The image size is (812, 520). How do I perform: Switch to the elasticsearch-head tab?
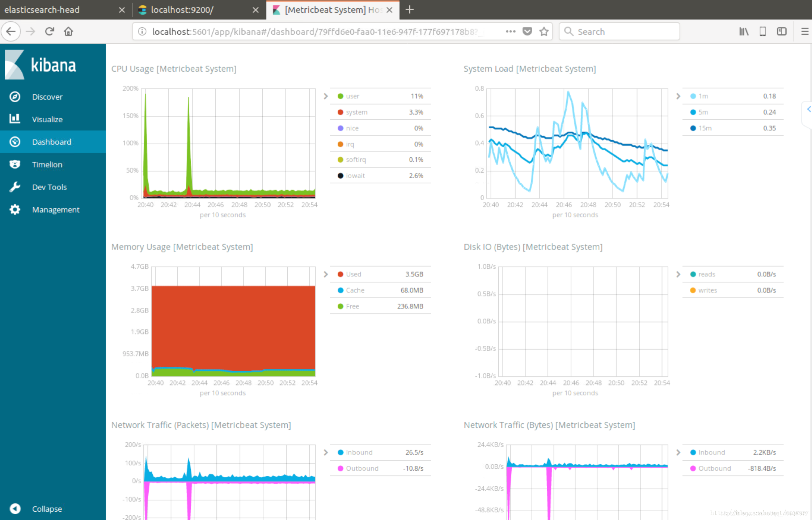[65, 10]
